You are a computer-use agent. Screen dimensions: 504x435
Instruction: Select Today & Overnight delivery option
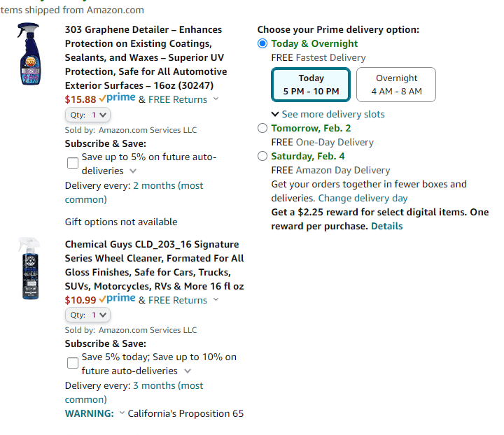pos(262,43)
